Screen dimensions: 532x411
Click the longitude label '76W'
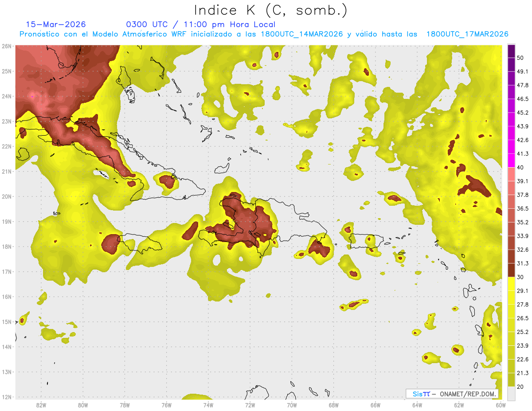coord(166,405)
